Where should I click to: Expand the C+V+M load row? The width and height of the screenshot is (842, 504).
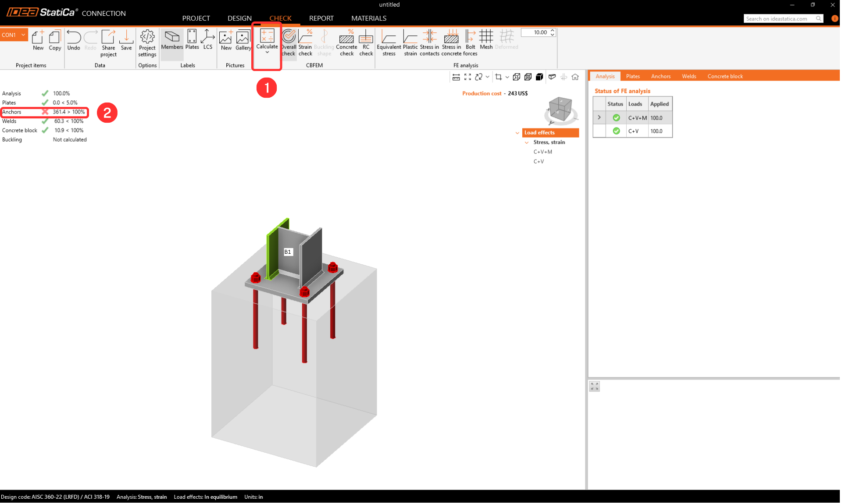(x=599, y=117)
